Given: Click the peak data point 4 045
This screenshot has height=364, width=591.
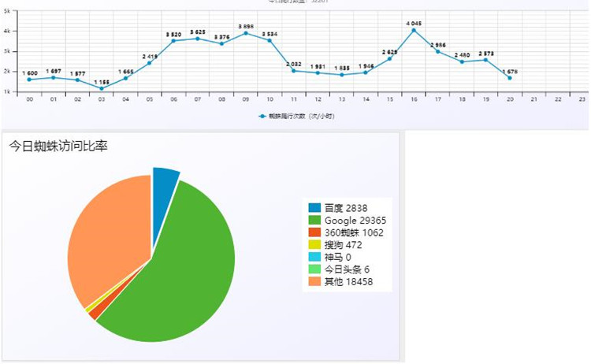Looking at the screenshot, I should pos(414,30).
